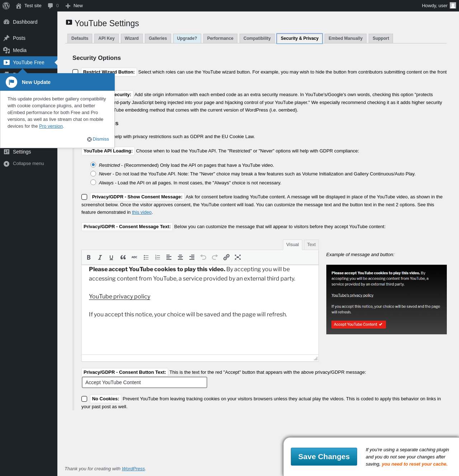Image resolution: width=459 pixels, height=476 pixels.
Task: Click the Media icon in sidebar
Action: point(6,50)
